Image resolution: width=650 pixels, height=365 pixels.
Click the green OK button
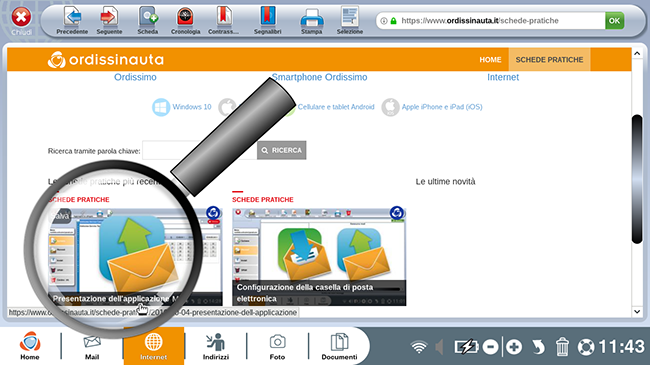point(614,21)
